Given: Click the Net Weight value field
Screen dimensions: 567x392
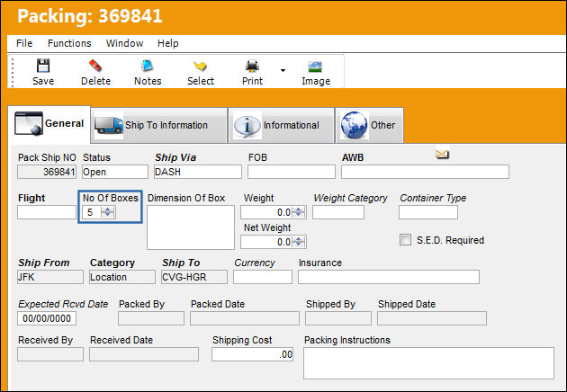Looking at the screenshot, I should point(266,242).
